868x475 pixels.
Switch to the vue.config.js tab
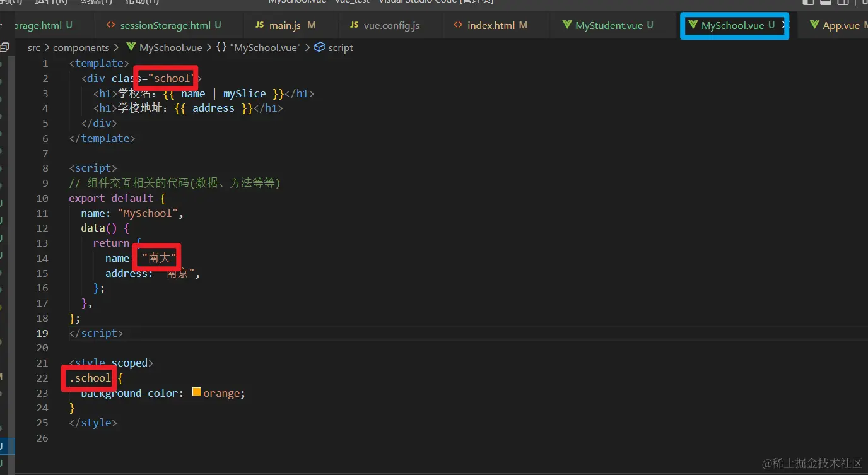point(385,25)
